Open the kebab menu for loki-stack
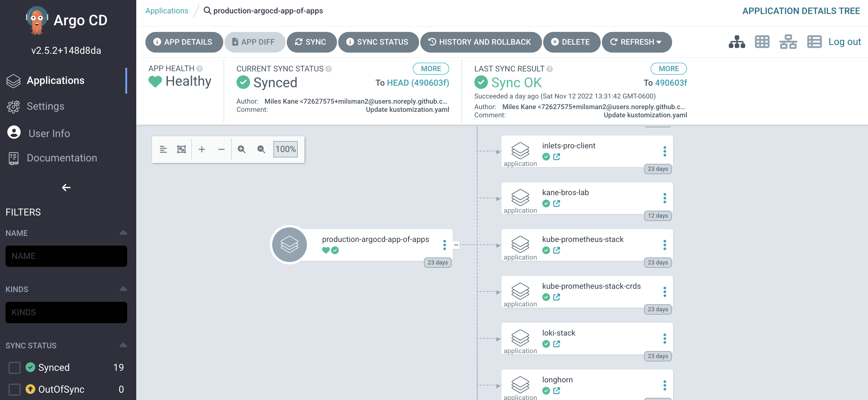The width and height of the screenshot is (868, 400). click(665, 338)
